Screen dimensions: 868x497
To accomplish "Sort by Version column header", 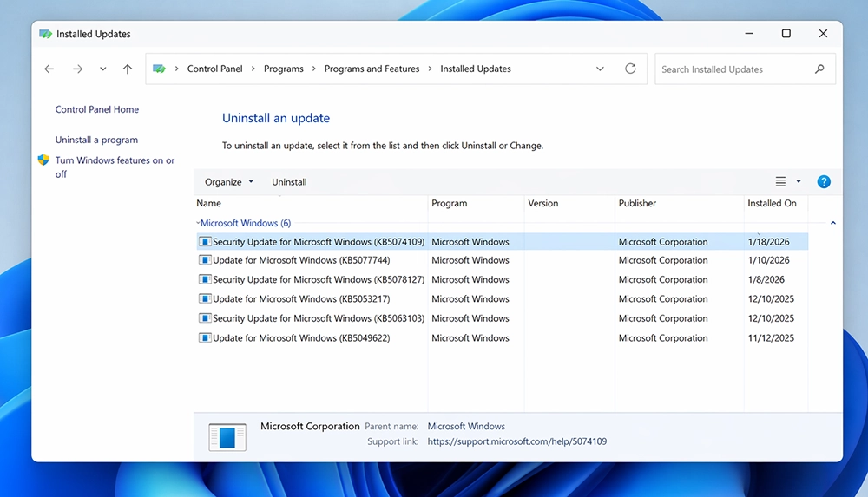I will tap(569, 203).
